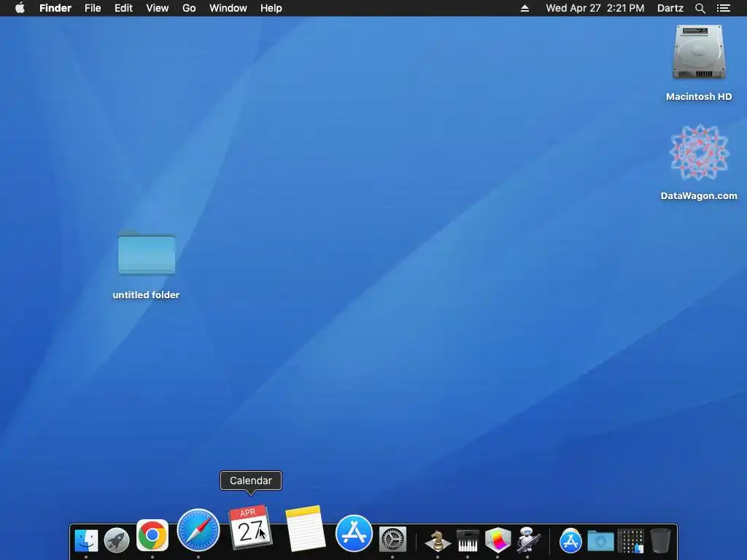Open Safari compass icon in Dock
This screenshot has height=560, width=747.
pos(198,530)
